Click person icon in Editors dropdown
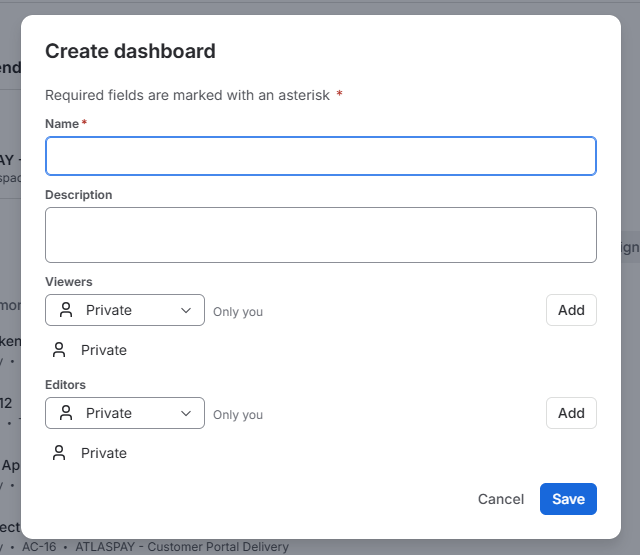The width and height of the screenshot is (640, 555). (66, 413)
